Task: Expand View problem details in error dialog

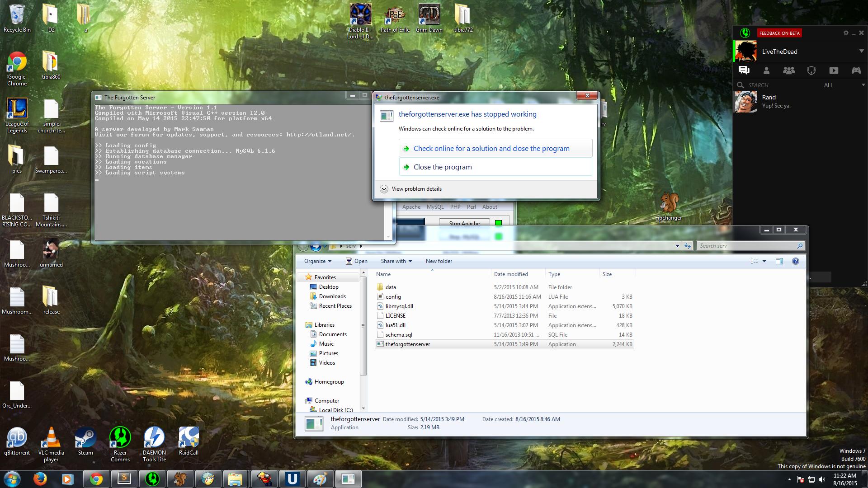Action: pos(411,189)
